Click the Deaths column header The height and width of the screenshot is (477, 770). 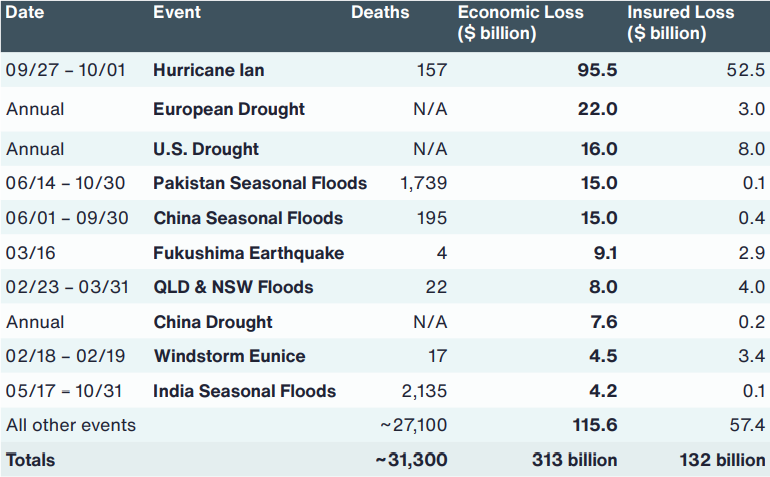380,12
